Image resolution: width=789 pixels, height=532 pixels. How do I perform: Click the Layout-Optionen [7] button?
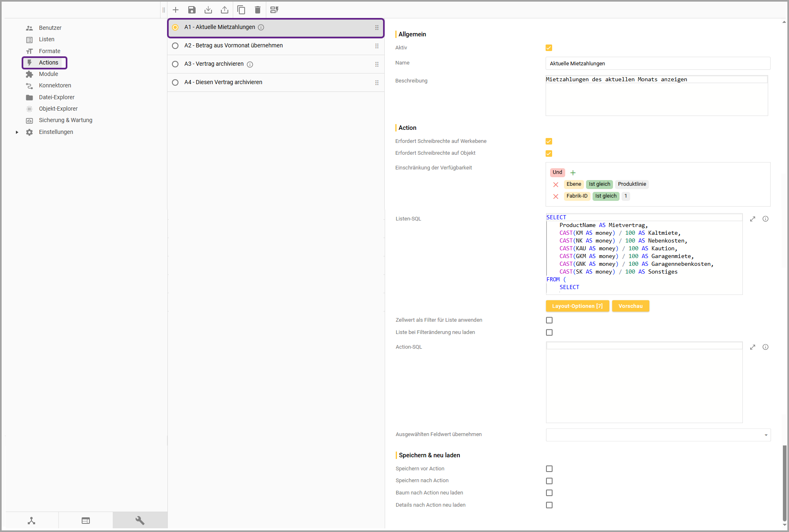[577, 306]
